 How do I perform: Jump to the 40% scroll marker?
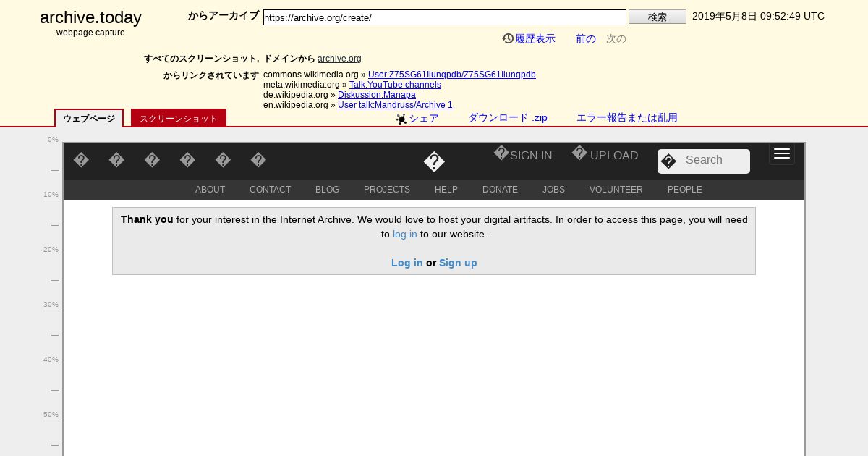tap(51, 360)
